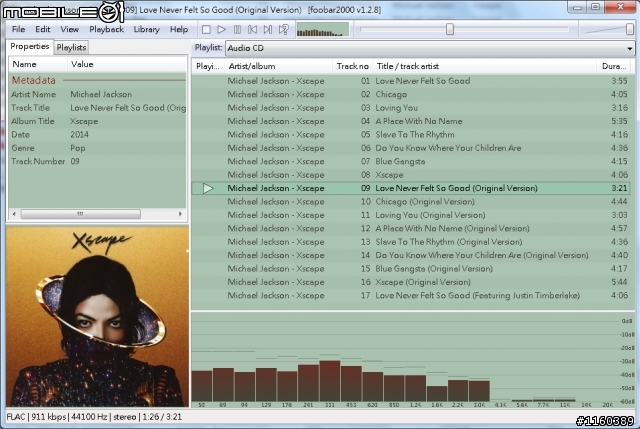Screen dimensions: 640x429
Task: Click the spectrum visualization panel
Action: pos(413,360)
